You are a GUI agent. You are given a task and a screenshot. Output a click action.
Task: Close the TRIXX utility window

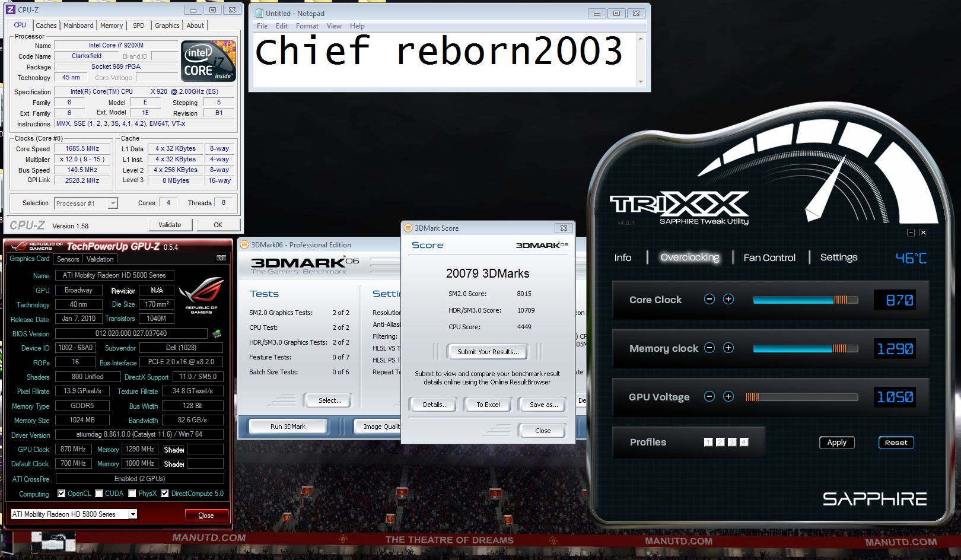tap(923, 233)
